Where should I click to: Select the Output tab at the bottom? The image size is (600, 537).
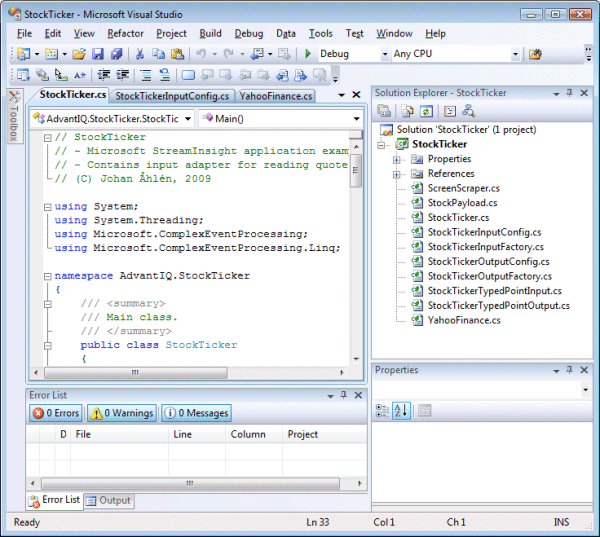[108, 500]
